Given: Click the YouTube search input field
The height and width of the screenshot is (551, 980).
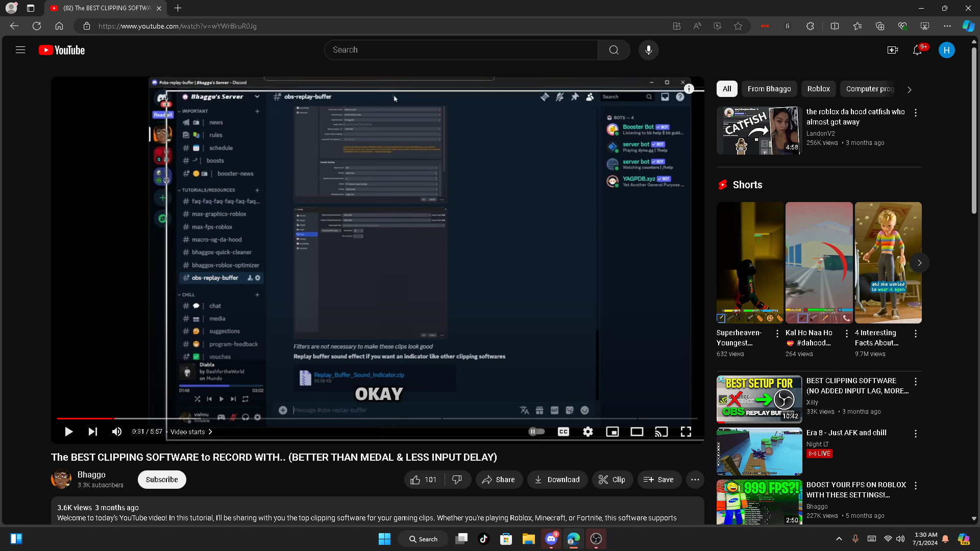Looking at the screenshot, I should click(461, 50).
